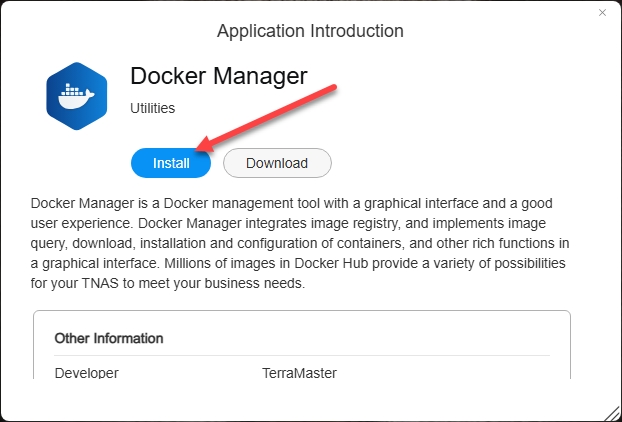Click the Download button
Viewport: 622px width, 422px height.
tap(277, 163)
